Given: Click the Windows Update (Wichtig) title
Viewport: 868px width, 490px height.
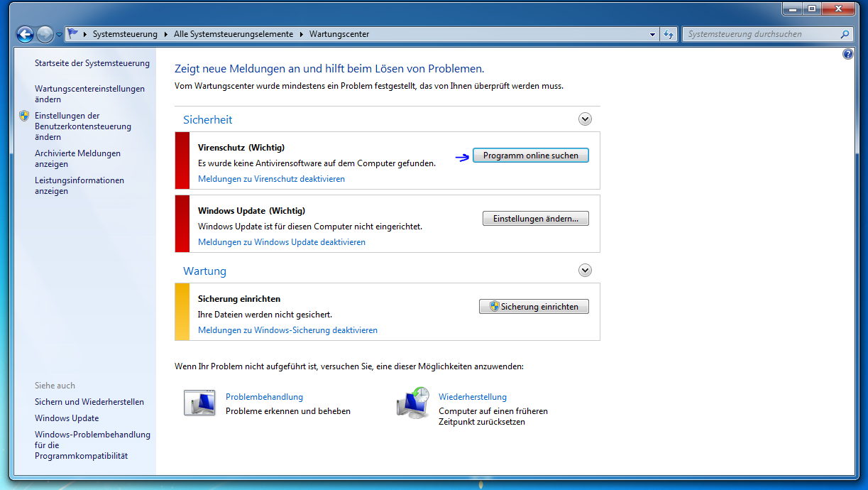Looking at the screenshot, I should (x=251, y=211).
